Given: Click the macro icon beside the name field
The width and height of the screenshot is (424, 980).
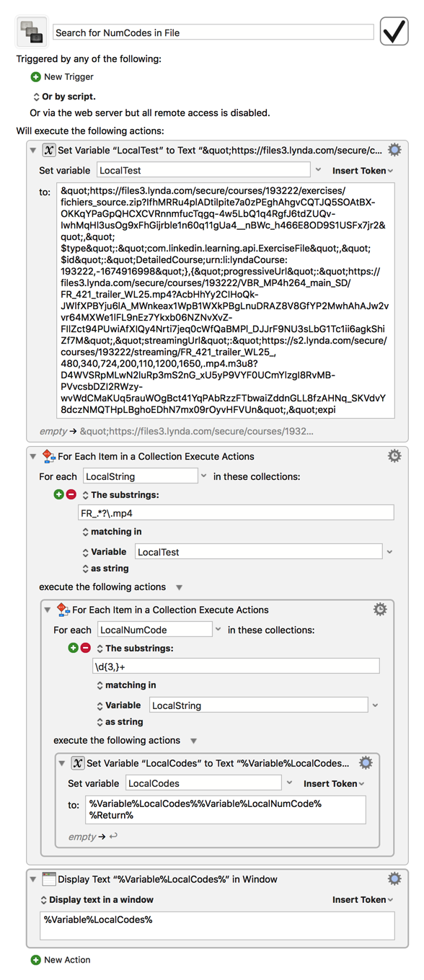Looking at the screenshot, I should [x=31, y=32].
